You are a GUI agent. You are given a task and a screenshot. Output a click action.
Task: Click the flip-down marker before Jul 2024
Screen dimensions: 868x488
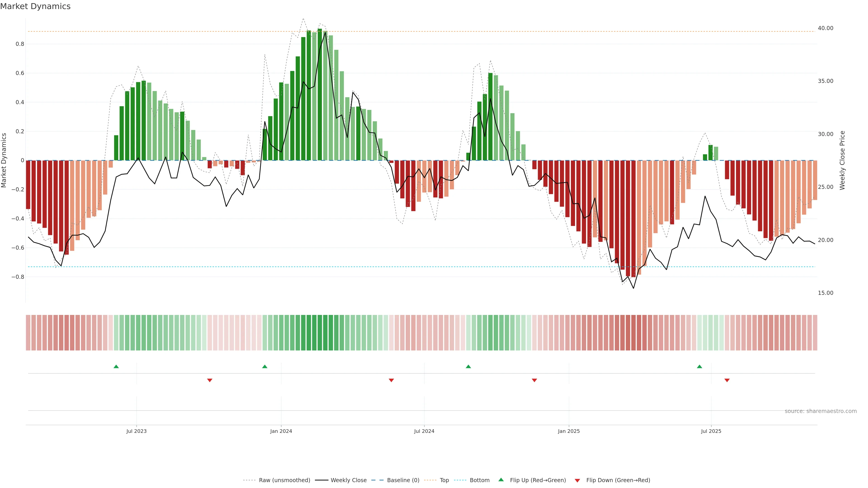point(391,380)
